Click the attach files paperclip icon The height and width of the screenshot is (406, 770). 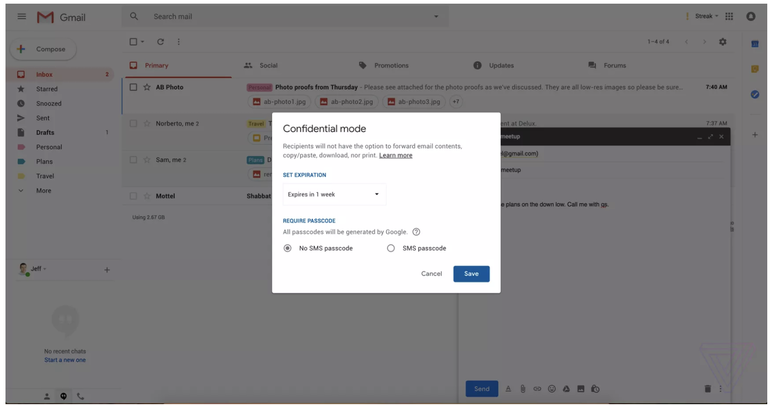522,388
